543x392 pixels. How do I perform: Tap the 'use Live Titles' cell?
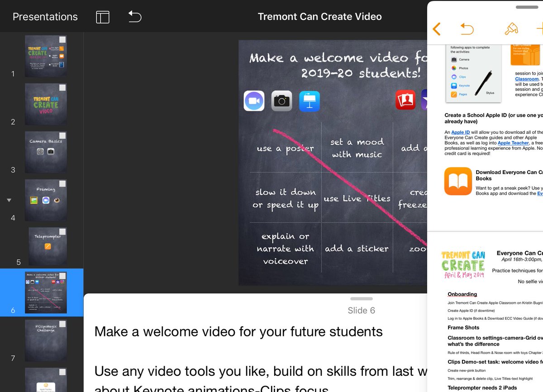tap(357, 198)
